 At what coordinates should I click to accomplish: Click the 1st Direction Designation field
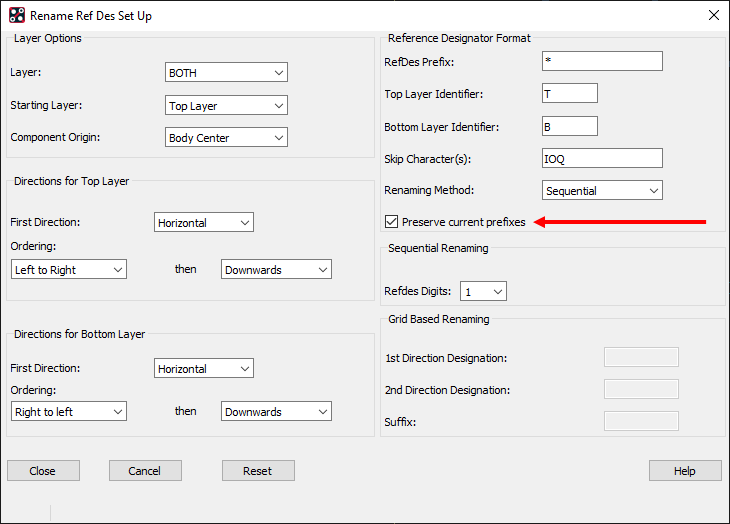tap(642, 357)
